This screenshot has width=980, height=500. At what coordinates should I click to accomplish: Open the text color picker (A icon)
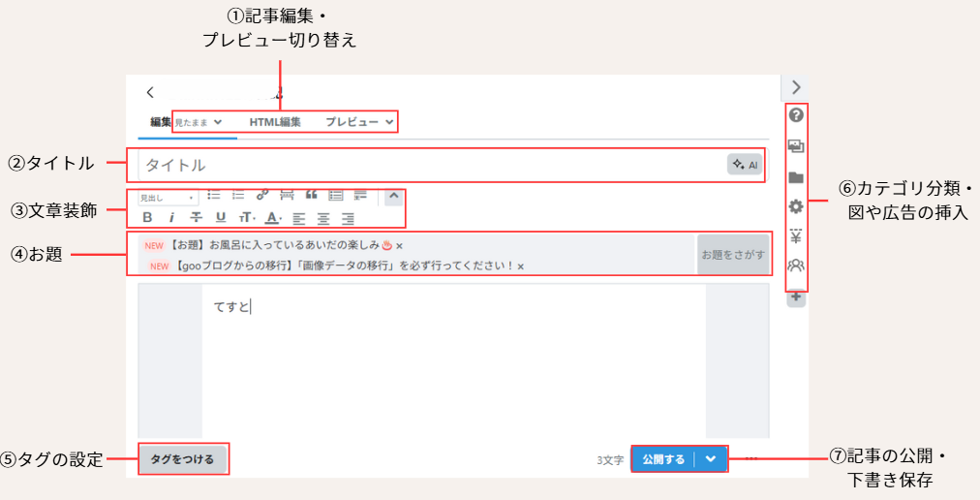point(273,217)
